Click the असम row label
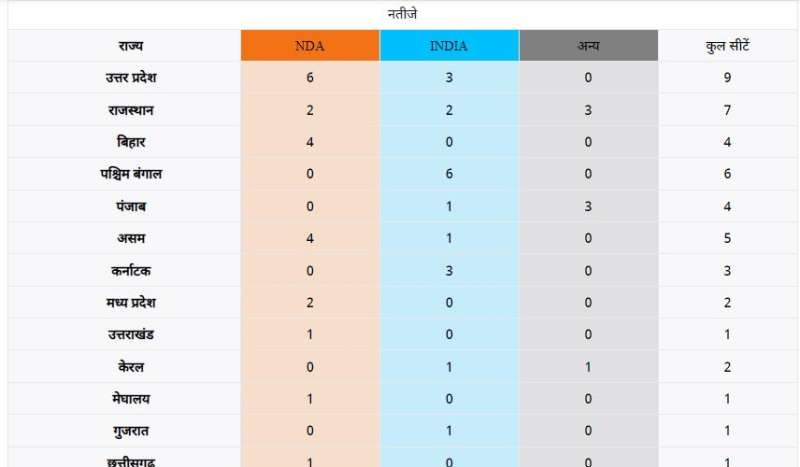800x467 pixels. (130, 238)
